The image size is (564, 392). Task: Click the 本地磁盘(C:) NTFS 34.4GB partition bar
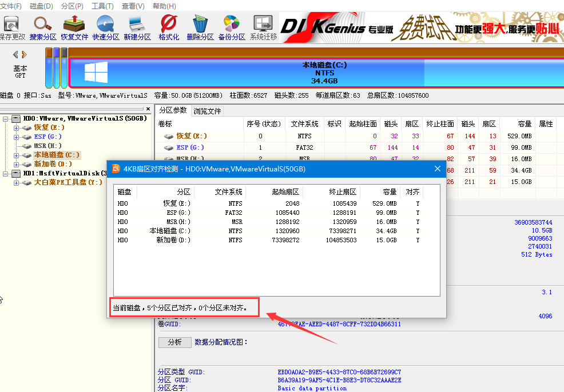316,73
